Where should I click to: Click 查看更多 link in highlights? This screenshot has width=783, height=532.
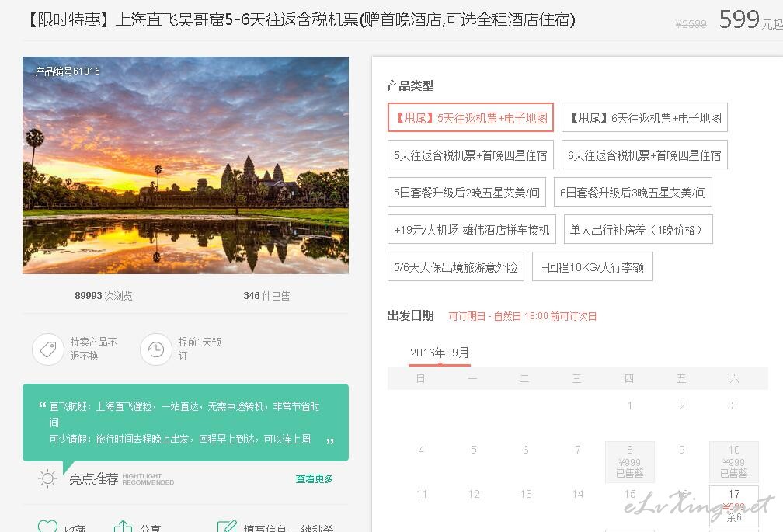tap(314, 479)
